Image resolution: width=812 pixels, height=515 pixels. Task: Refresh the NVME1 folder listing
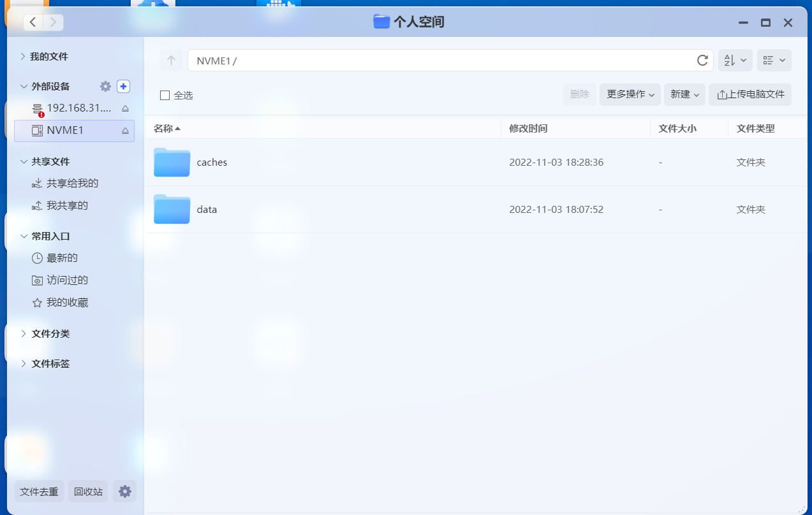tap(702, 61)
